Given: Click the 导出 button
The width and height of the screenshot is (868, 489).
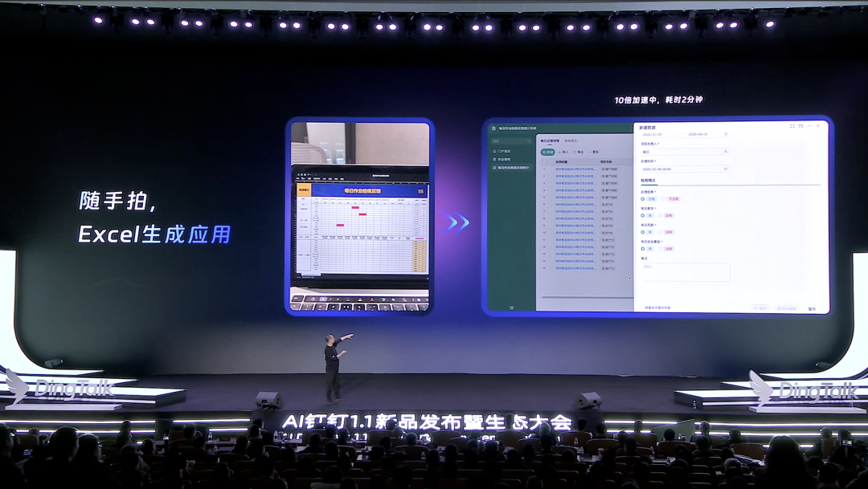Looking at the screenshot, I should coord(579,152).
